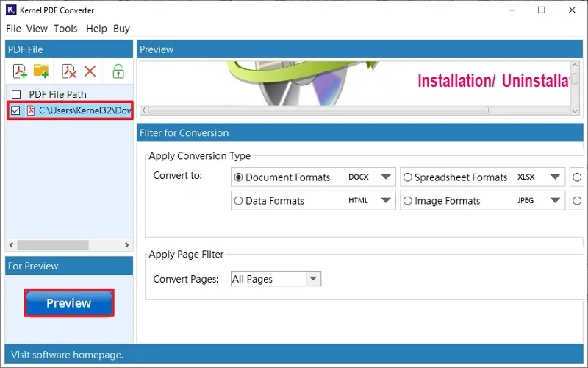Toggle the PDF File Path header checkbox
This screenshot has height=368, width=588.
[x=16, y=94]
